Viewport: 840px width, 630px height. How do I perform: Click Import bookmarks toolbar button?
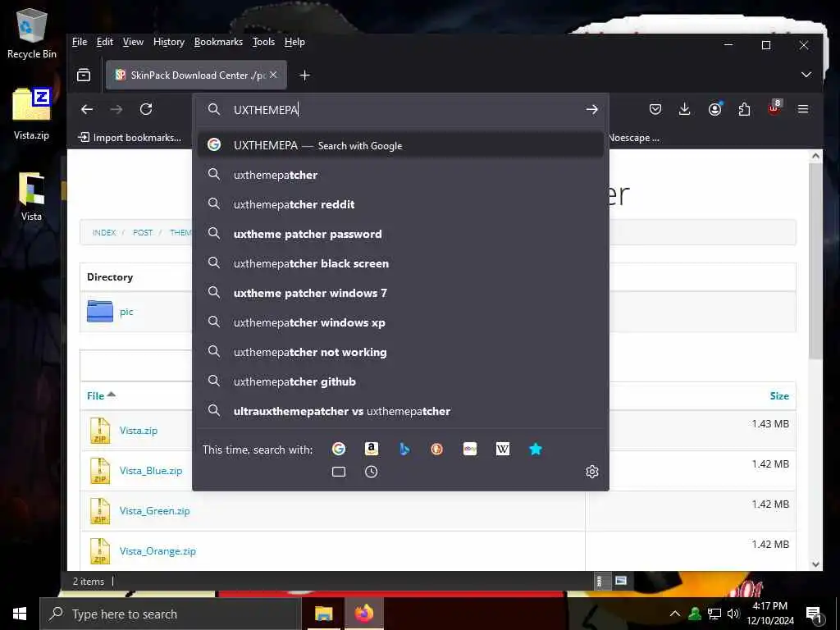click(130, 138)
